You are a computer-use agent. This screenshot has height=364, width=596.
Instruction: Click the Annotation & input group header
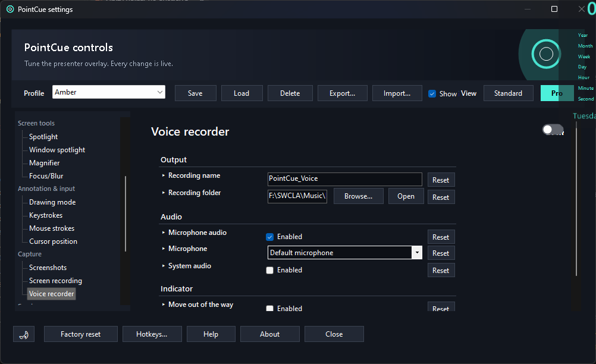[x=46, y=189]
